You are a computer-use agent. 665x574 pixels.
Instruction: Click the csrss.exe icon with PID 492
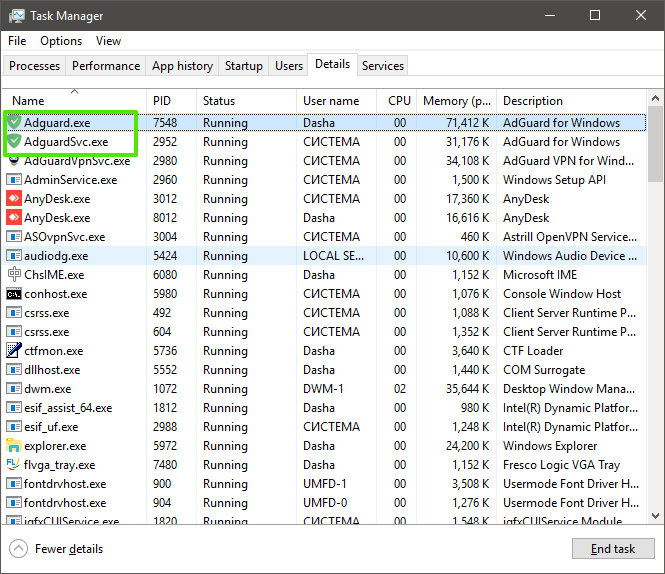14,313
